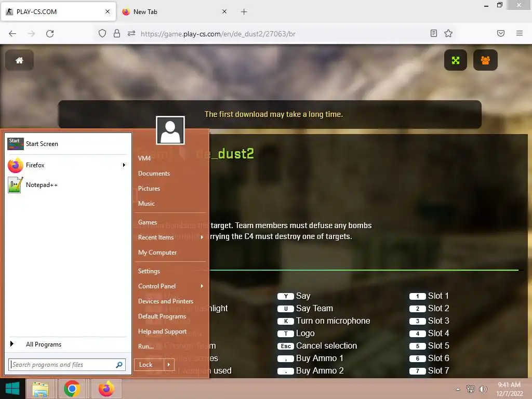Open the Pocket save icon
The image size is (532, 399).
501,33
